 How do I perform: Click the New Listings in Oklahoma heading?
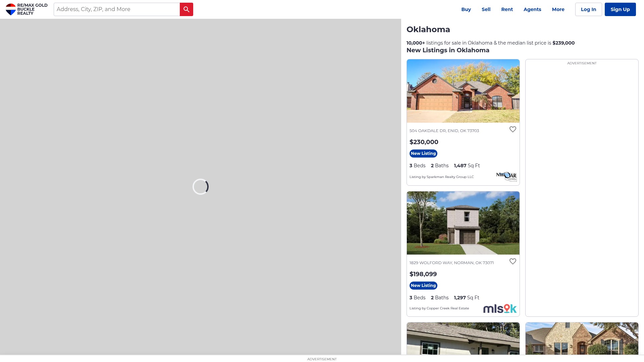[x=448, y=50]
